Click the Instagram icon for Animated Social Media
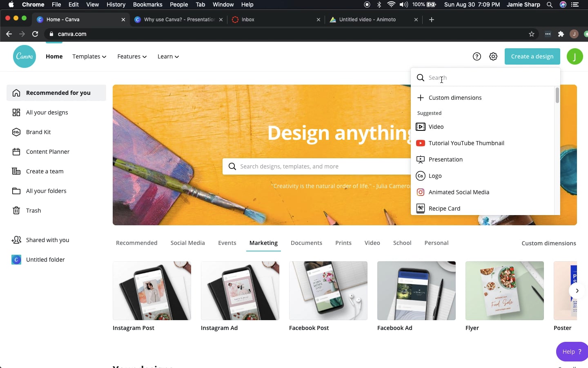 coord(421,192)
